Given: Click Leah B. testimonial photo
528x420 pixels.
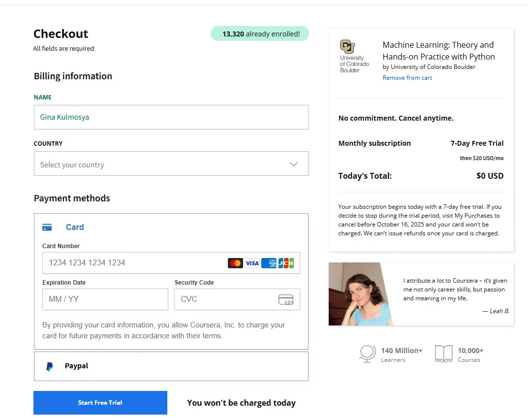Looking at the screenshot, I should click(360, 294).
